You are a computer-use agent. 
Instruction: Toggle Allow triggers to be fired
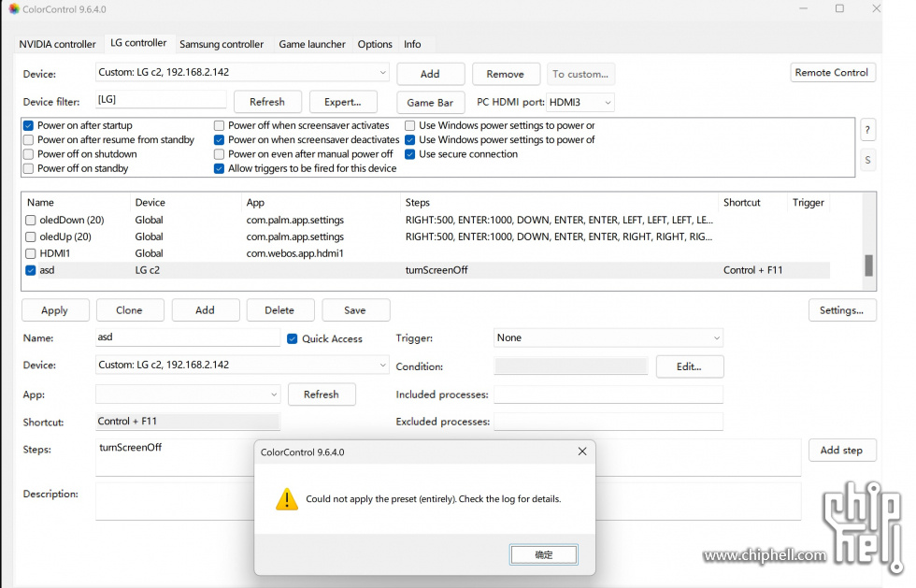click(219, 168)
